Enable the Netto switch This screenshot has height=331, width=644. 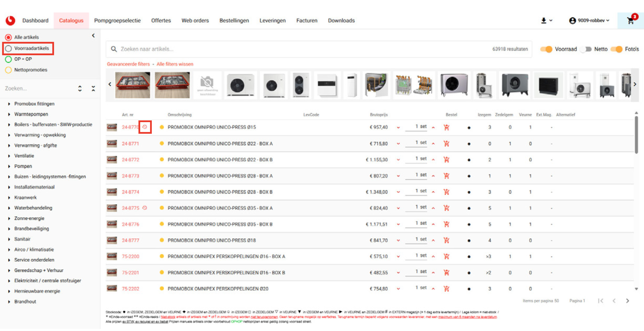coord(586,49)
